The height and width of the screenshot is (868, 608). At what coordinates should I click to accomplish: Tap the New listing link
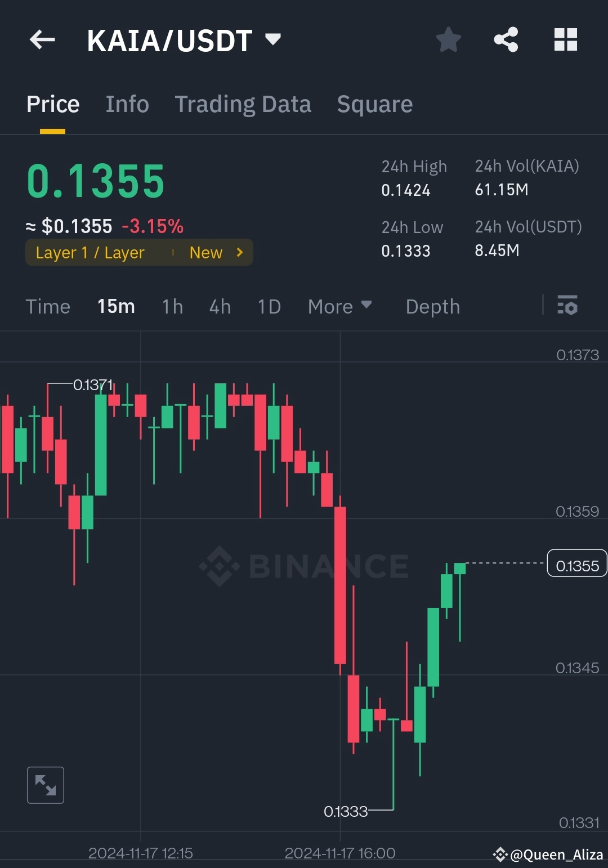tap(206, 252)
